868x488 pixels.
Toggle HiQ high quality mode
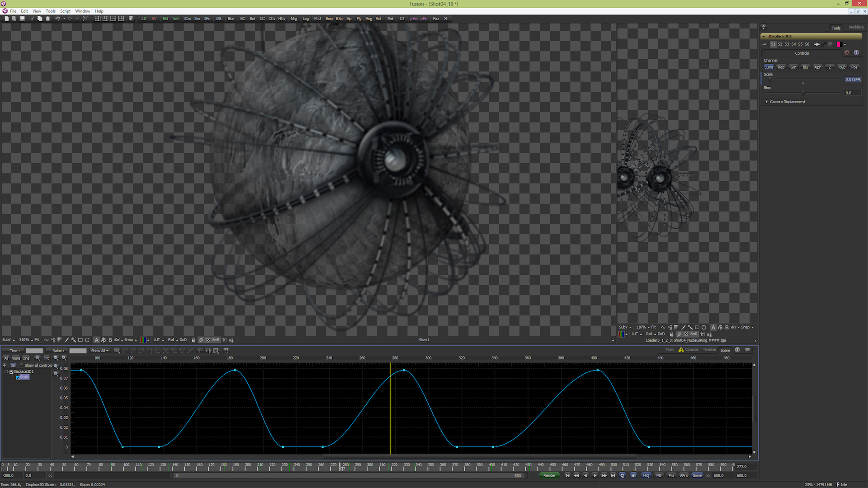coord(646,475)
